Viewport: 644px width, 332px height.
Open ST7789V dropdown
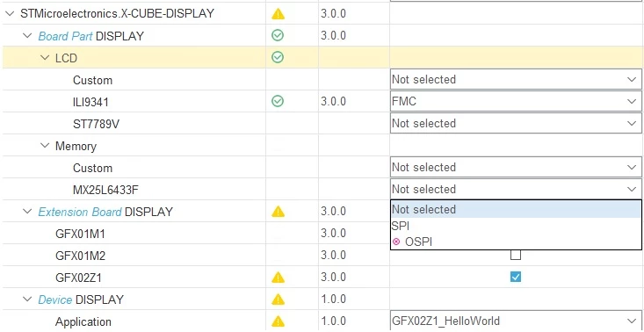tap(516, 123)
